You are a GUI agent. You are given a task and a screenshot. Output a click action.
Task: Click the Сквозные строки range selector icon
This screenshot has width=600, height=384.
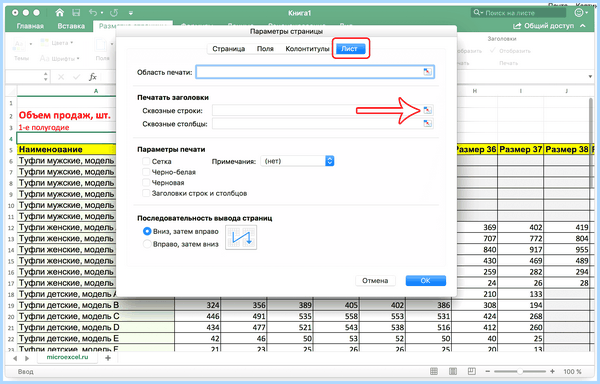427,111
